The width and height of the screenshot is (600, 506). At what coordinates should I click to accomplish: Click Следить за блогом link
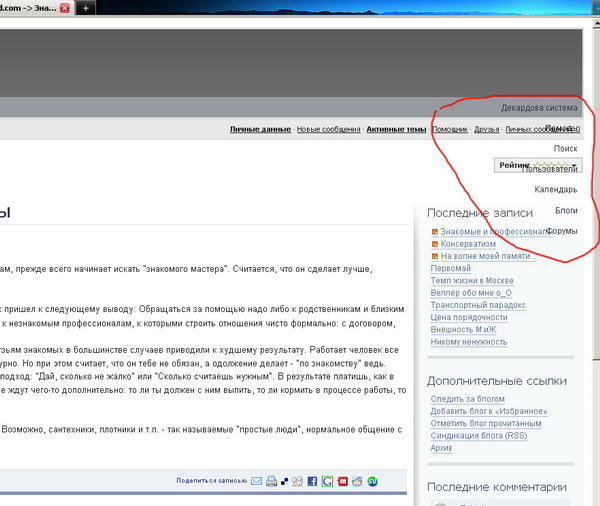(468, 399)
